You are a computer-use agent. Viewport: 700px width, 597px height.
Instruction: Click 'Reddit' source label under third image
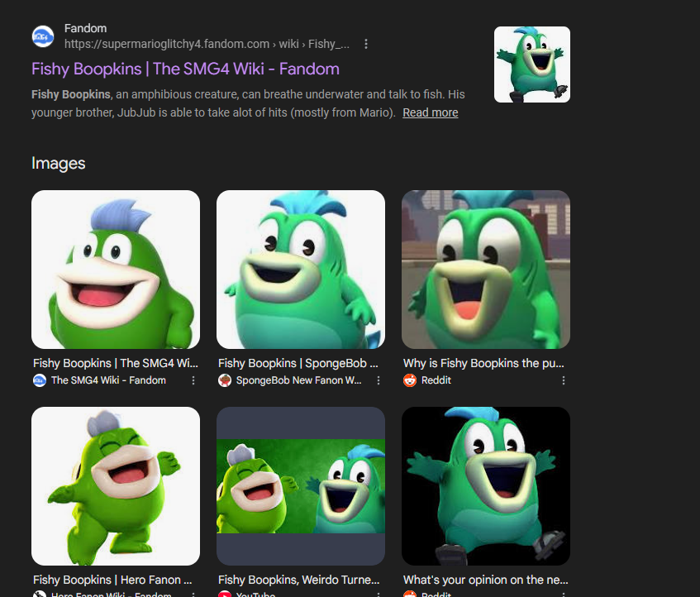point(436,380)
